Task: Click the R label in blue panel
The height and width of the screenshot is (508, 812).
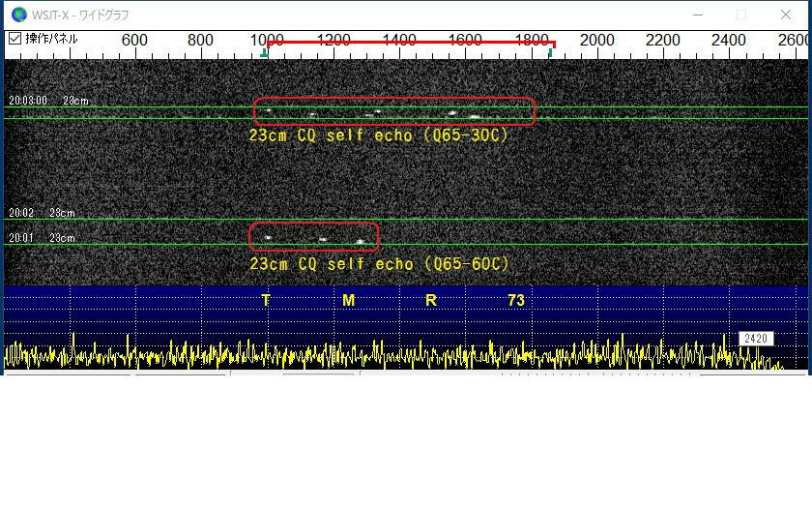Action: click(x=431, y=301)
